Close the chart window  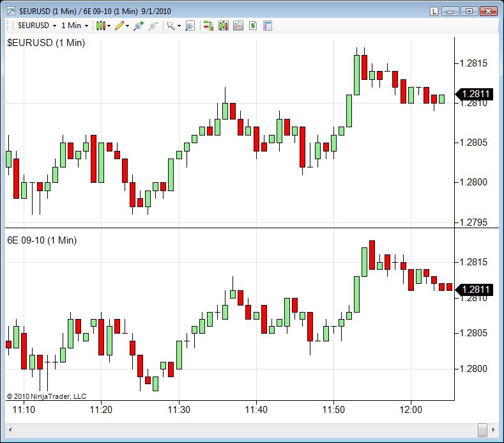(489, 12)
